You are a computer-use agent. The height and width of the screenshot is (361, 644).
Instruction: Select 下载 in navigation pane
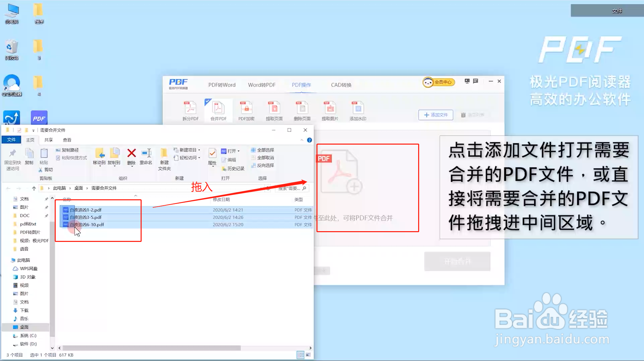pyautogui.click(x=24, y=310)
